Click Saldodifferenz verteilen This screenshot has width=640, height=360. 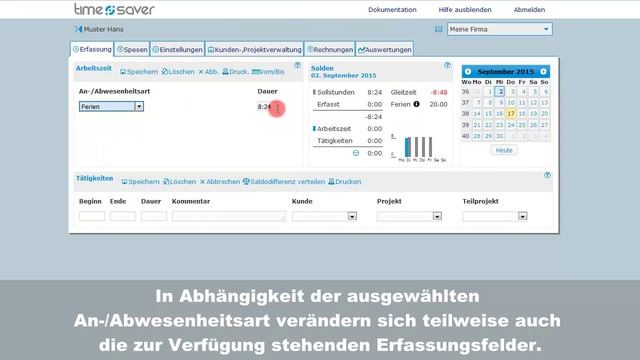[x=284, y=182]
